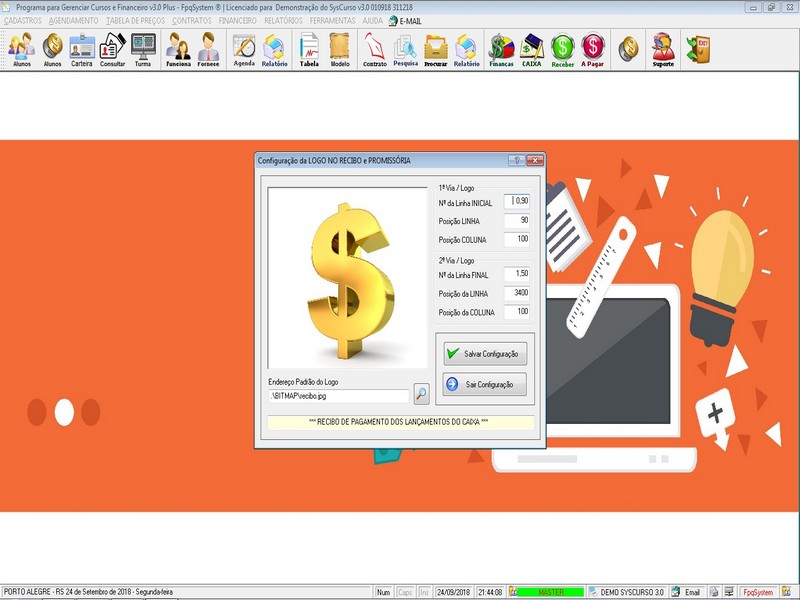Click the time 21:44:08 in status bar
This screenshot has height=600, width=800.
click(490, 592)
